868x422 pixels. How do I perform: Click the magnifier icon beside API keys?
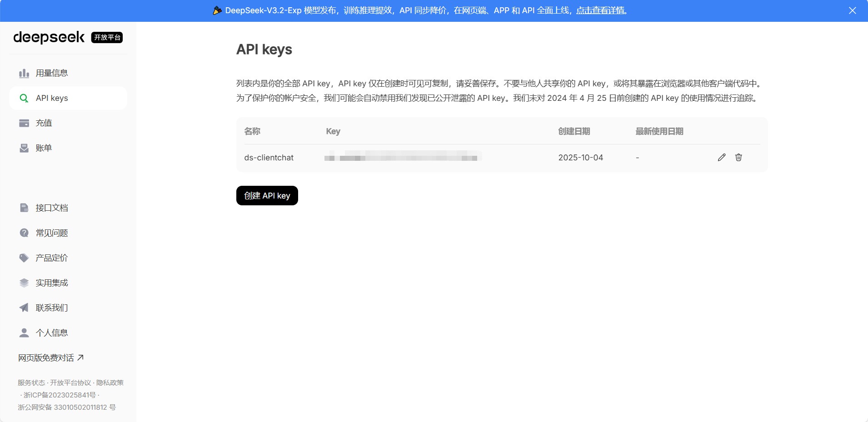click(24, 98)
